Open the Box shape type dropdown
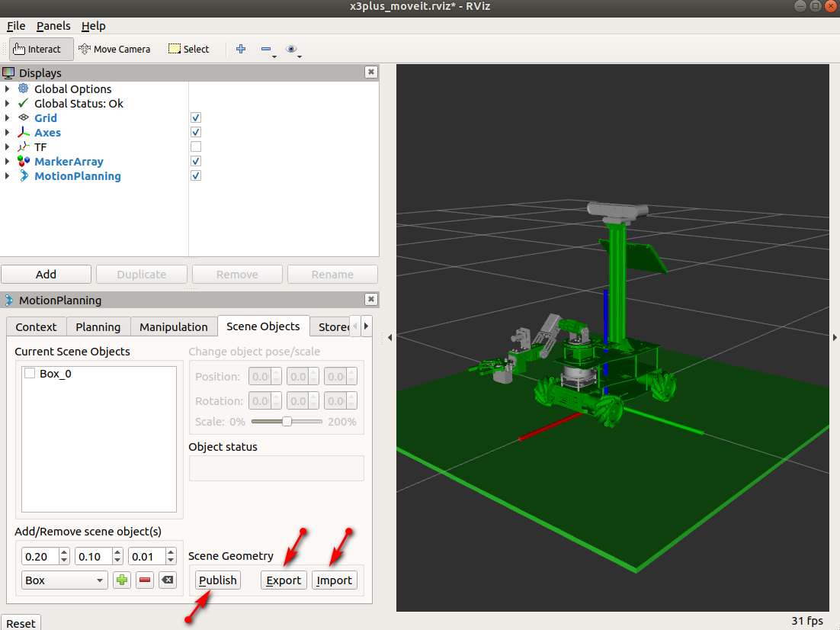Image resolution: width=840 pixels, height=630 pixels. (x=64, y=580)
